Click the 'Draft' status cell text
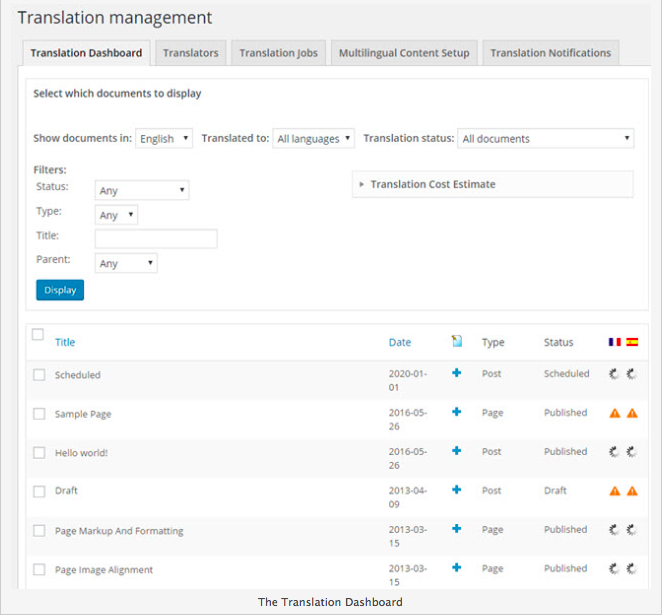The image size is (662, 615). point(555,490)
